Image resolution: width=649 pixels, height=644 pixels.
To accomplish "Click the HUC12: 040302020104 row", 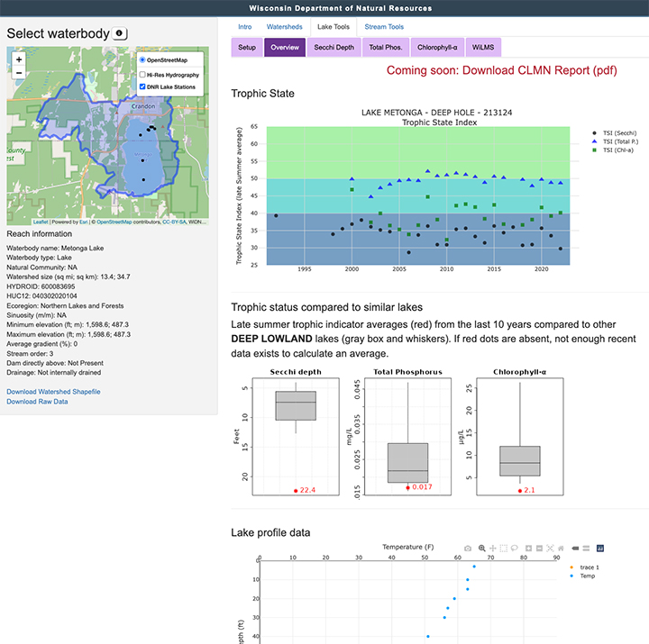I will click(41, 296).
